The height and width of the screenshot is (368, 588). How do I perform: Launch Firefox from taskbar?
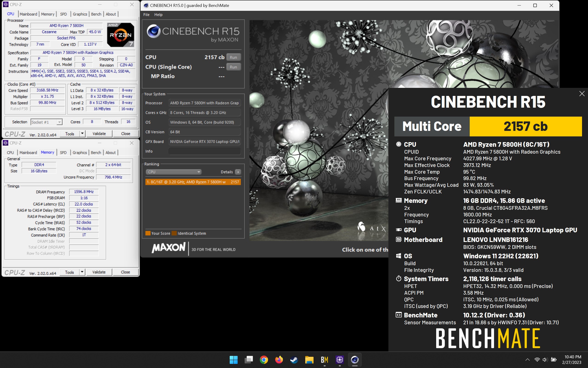[x=279, y=359]
